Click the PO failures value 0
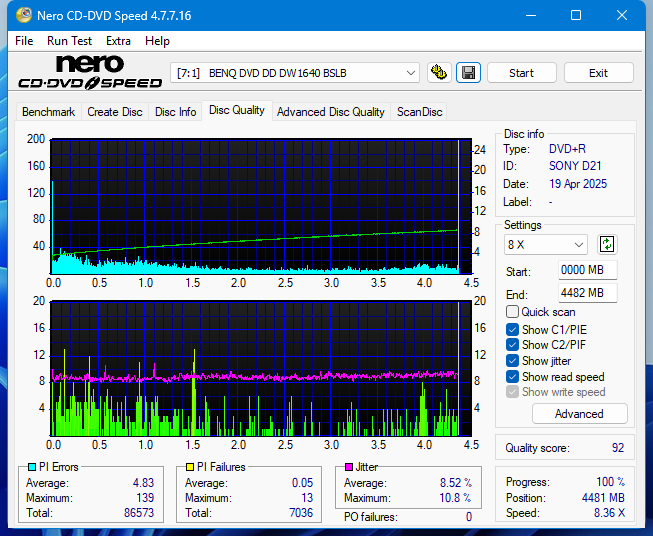Screen dimensions: 653x536 pos(469,517)
